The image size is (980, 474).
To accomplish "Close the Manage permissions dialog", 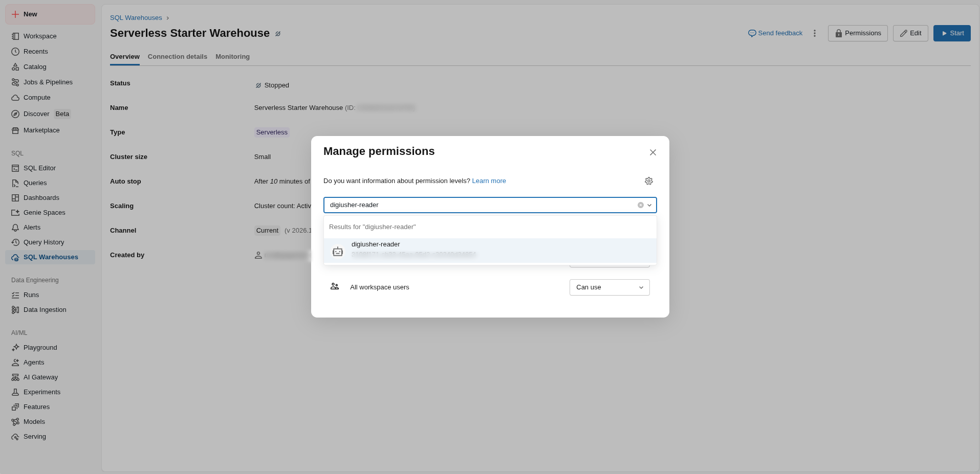I will click(653, 152).
